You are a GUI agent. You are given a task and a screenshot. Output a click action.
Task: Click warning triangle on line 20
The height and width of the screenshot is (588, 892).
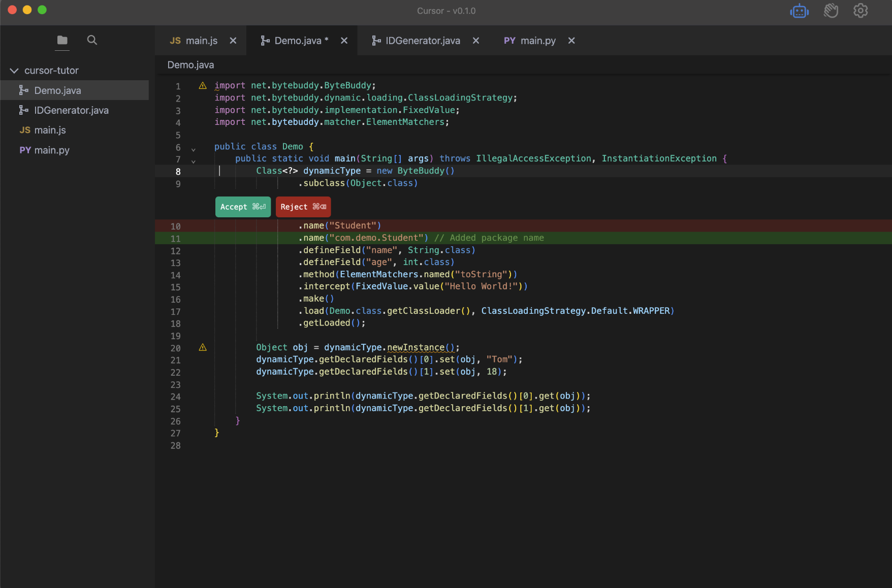click(x=203, y=347)
